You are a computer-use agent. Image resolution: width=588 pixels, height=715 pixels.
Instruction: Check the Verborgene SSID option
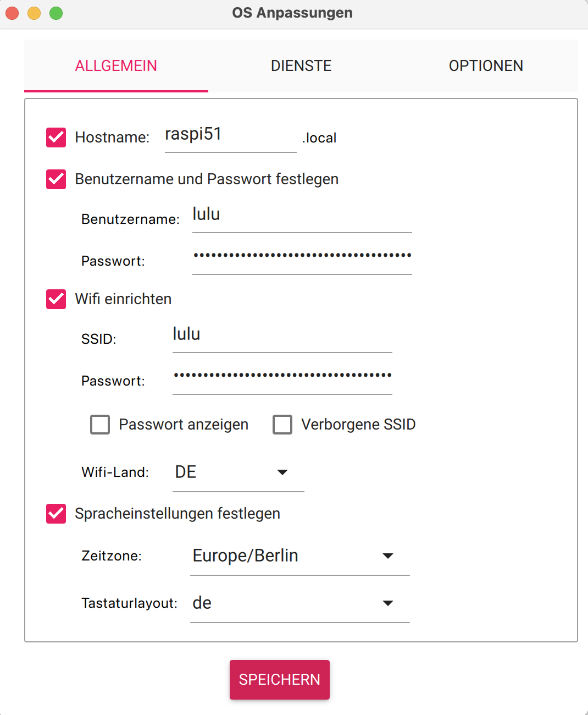pos(282,425)
